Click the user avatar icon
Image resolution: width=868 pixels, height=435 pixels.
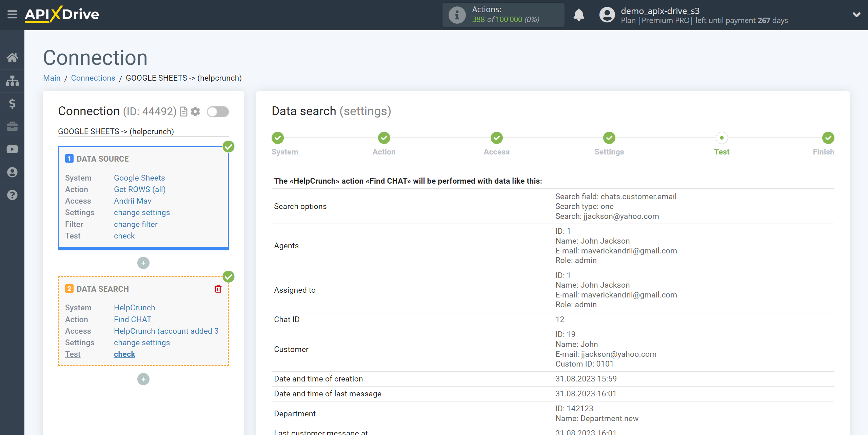607,15
